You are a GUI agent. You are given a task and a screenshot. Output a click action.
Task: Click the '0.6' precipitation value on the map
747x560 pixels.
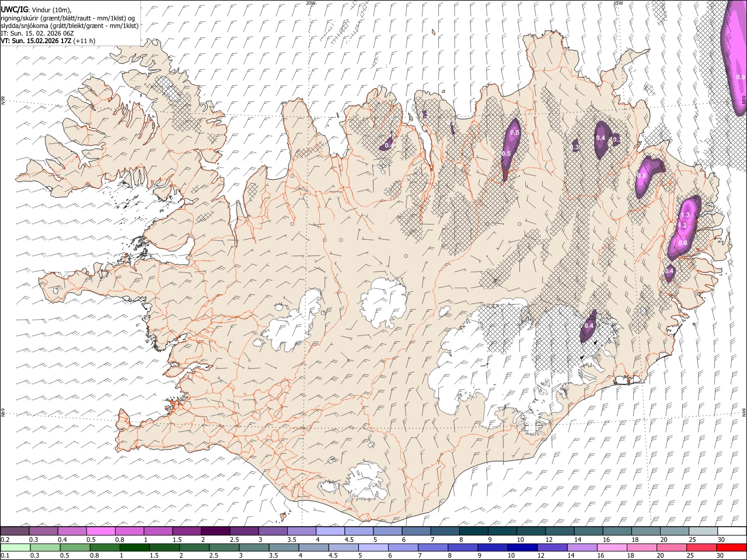pos(683,243)
